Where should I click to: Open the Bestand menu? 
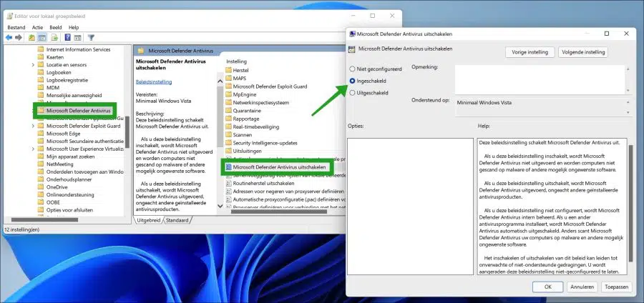[16, 27]
